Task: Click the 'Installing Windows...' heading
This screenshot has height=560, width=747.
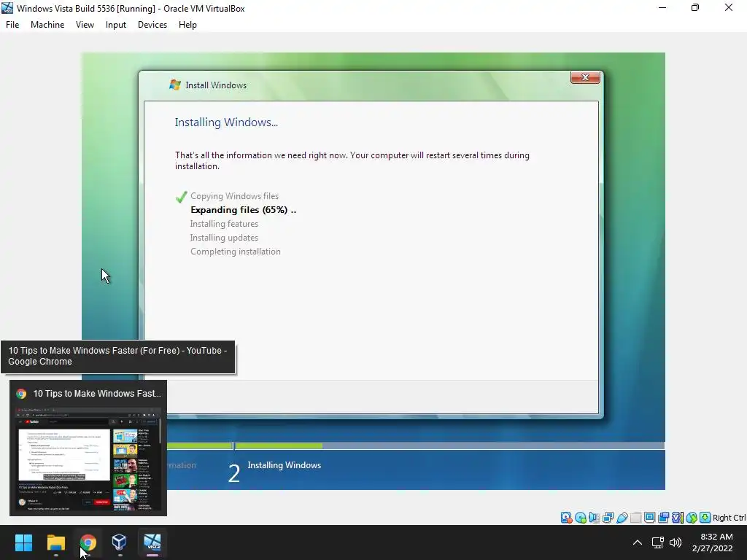Action: click(226, 122)
